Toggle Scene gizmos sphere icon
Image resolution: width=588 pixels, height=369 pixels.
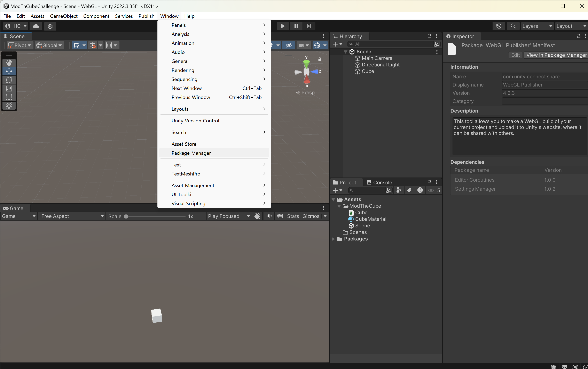(x=317, y=45)
